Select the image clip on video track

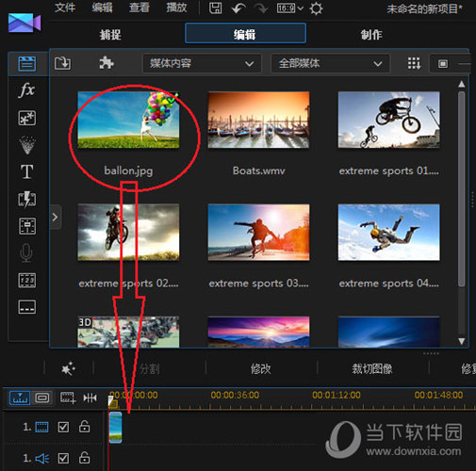tap(115, 428)
